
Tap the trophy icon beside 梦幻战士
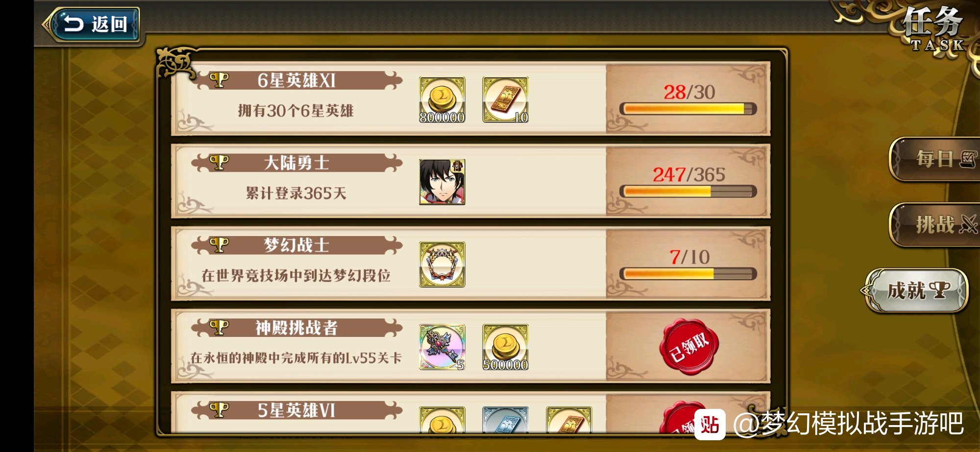(219, 244)
